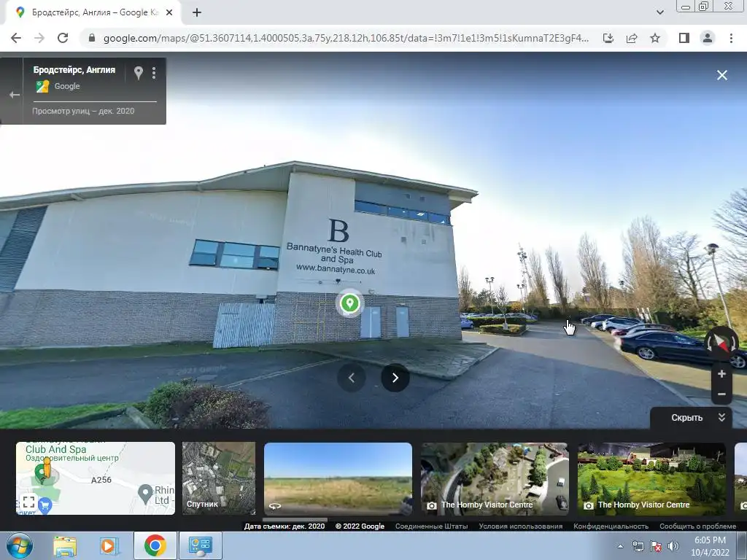This screenshot has width=747, height=560.
Task: Click the thumbnail strip scrollbar
Action: [295, 519]
